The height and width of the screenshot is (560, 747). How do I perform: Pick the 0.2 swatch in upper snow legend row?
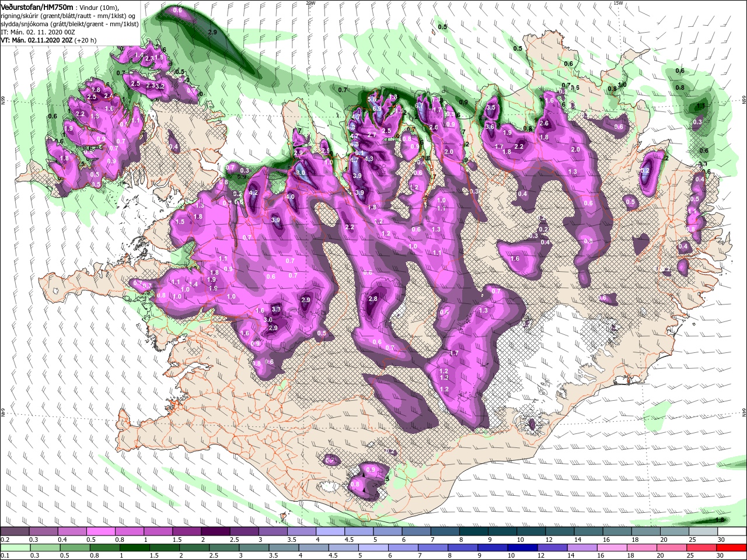[x=15, y=531]
